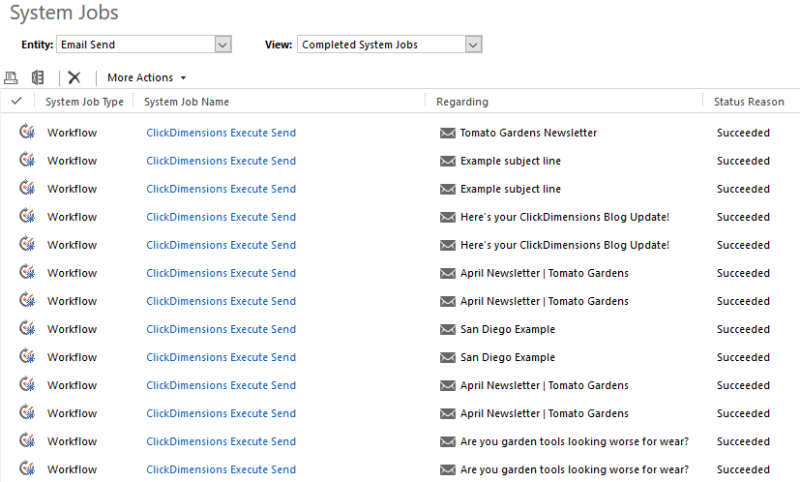Click workflow icon in Tomato Gardens Newsletter row
Image resolution: width=800 pixels, height=482 pixels.
[x=27, y=132]
